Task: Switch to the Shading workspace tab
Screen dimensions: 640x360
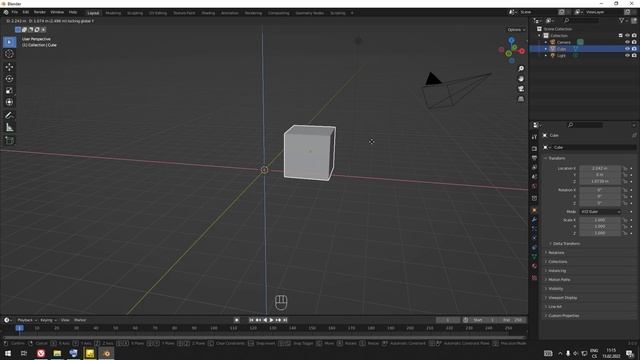Action: click(x=208, y=13)
